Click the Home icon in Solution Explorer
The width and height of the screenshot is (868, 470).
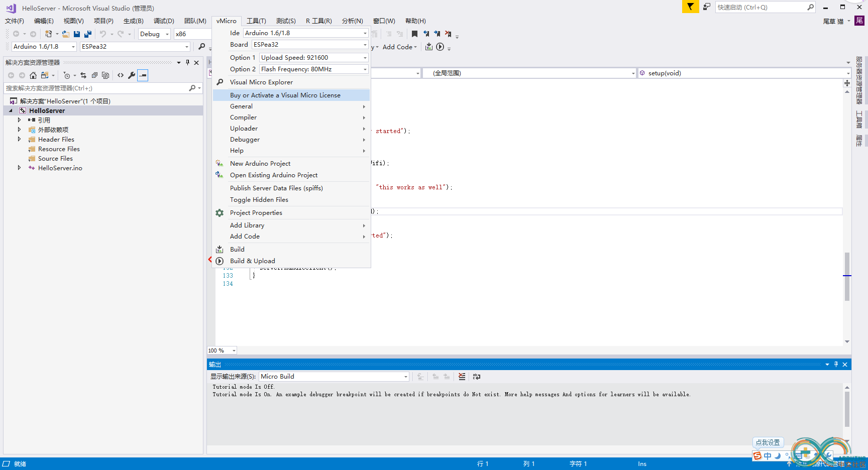33,75
